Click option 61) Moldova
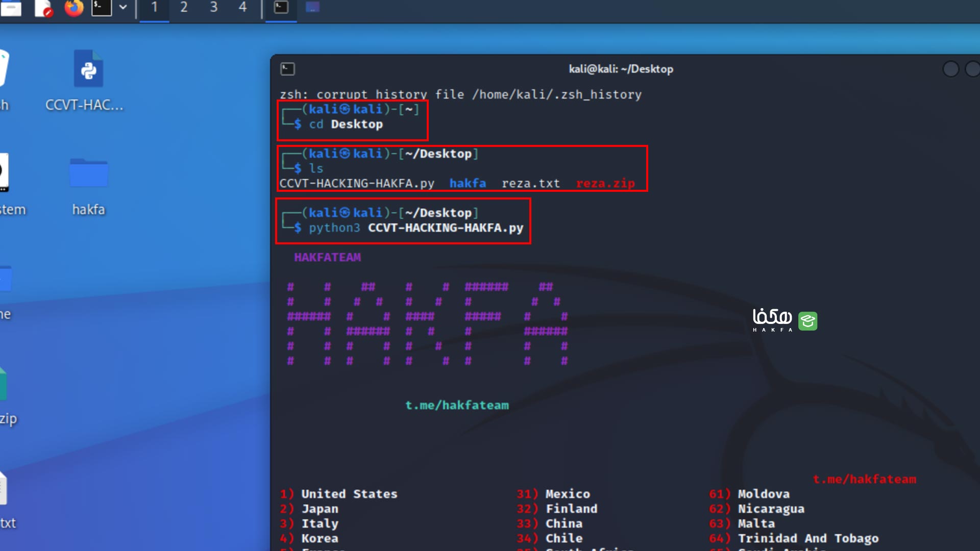Viewport: 980px width, 551px height. 749,494
